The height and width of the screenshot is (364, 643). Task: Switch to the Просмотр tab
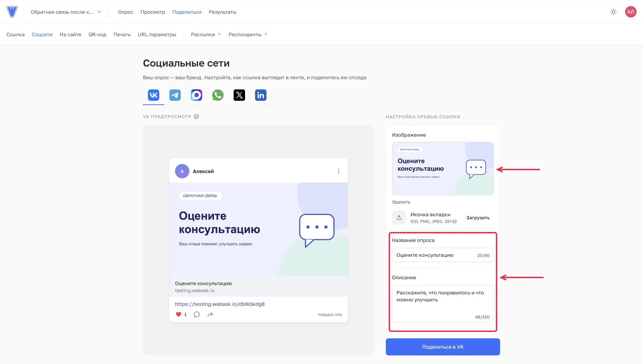(x=153, y=12)
